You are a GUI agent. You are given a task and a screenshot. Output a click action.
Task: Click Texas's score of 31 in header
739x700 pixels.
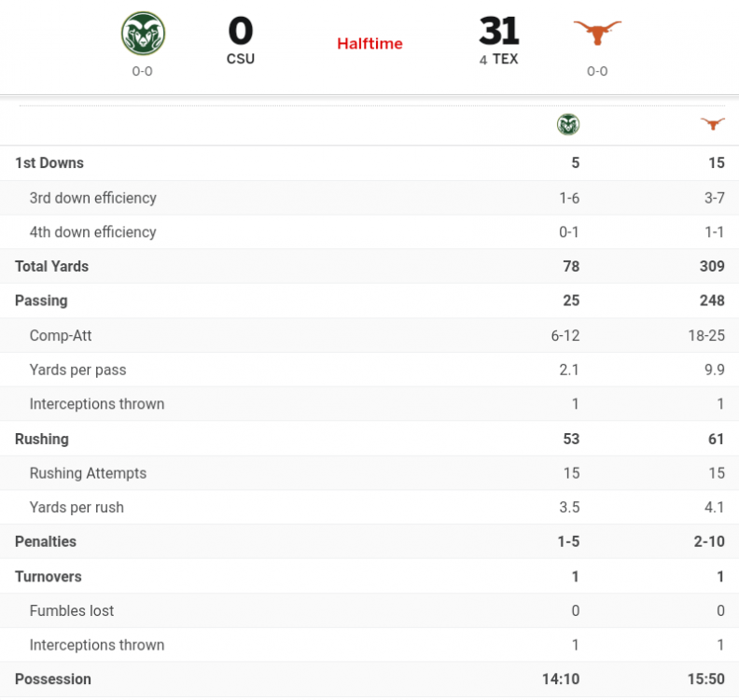[x=498, y=32]
